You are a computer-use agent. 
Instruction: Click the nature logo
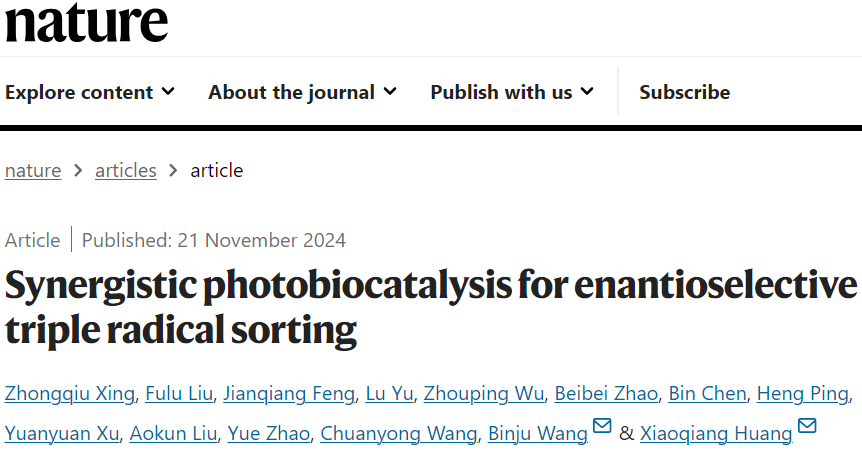(x=86, y=21)
